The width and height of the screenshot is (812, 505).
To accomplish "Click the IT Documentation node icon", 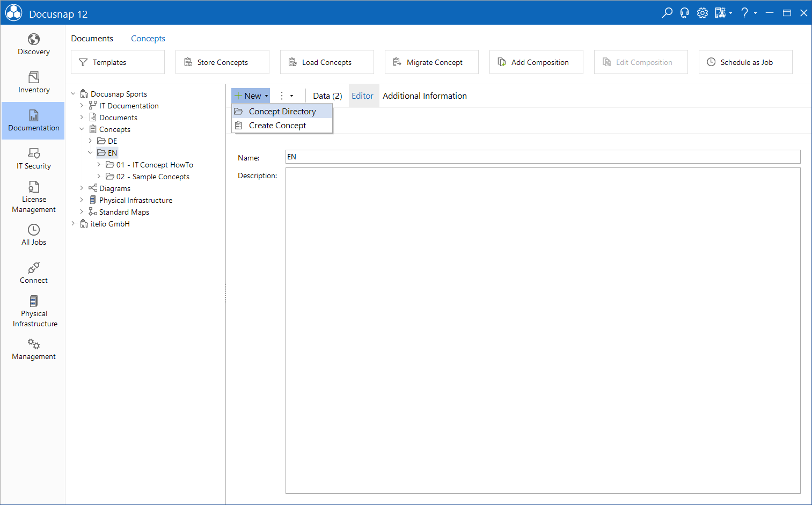I will tap(93, 106).
